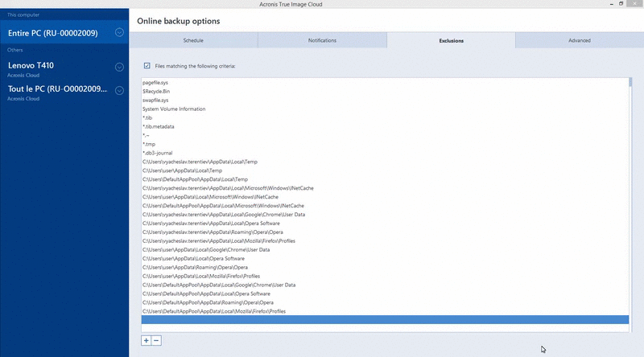Switch to the Advanced tab
The height and width of the screenshot is (357, 644).
(x=580, y=40)
